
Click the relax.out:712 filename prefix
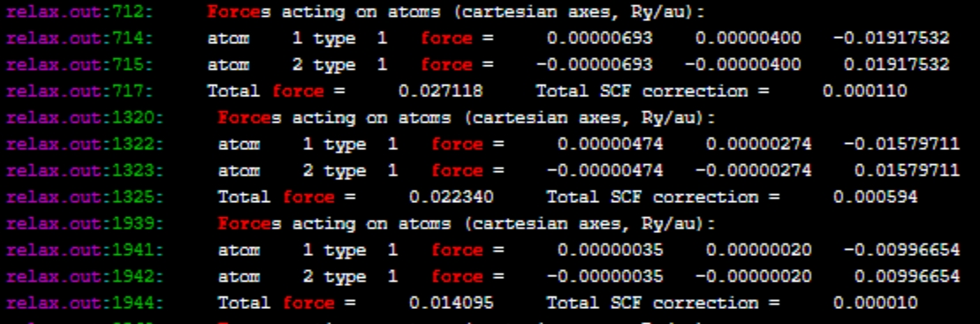tap(80, 11)
